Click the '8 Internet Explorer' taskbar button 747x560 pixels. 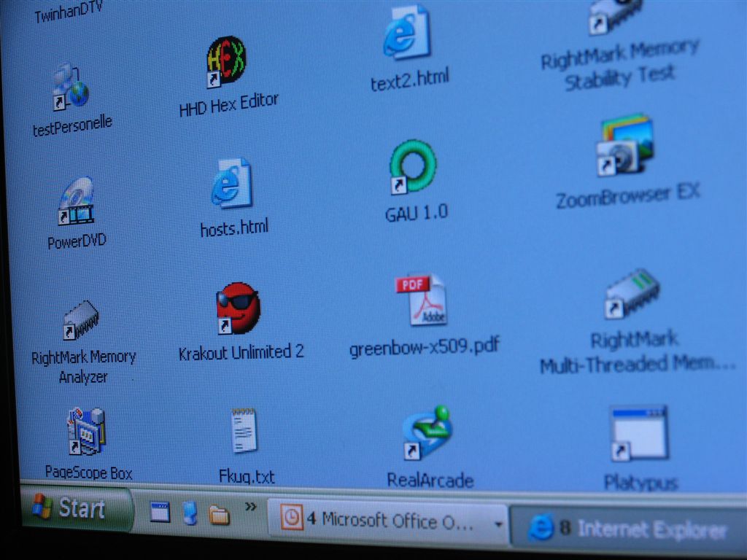point(628,529)
